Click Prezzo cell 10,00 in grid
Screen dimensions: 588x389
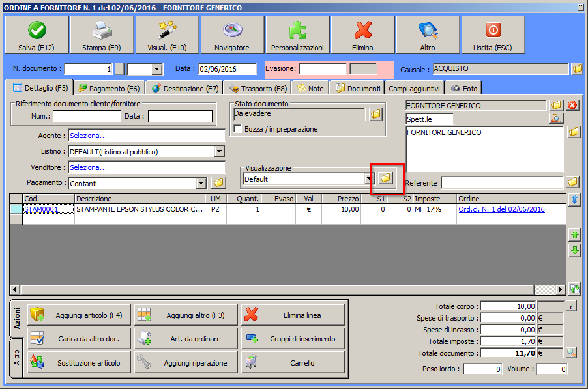pyautogui.click(x=341, y=209)
